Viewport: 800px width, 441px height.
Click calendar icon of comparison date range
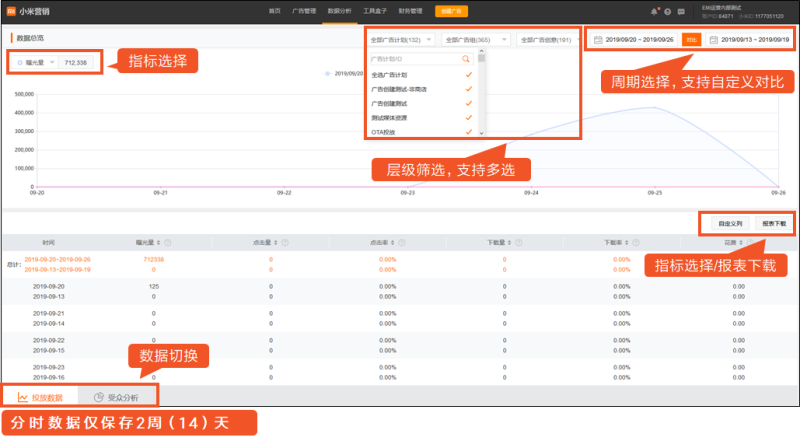(713, 40)
